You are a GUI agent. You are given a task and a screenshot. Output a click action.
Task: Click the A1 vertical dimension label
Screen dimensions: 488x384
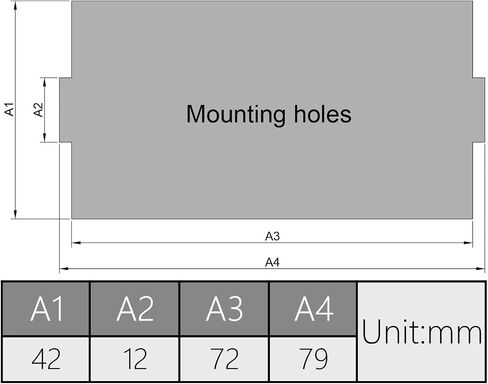tap(9, 109)
